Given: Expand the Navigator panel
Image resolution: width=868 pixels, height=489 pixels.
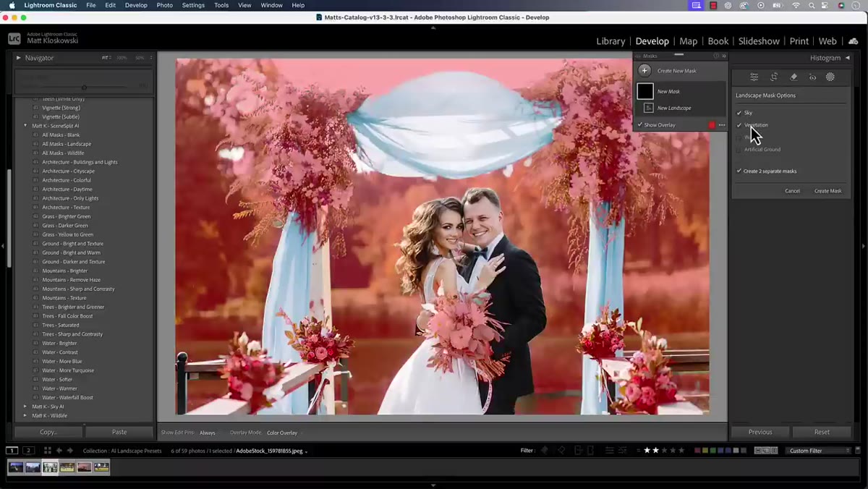Looking at the screenshot, I should click(19, 58).
